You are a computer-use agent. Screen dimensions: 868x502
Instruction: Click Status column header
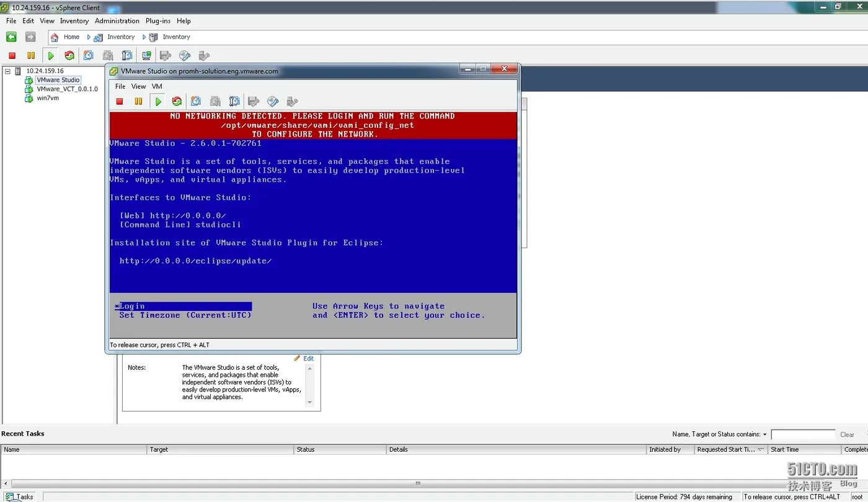pos(340,449)
